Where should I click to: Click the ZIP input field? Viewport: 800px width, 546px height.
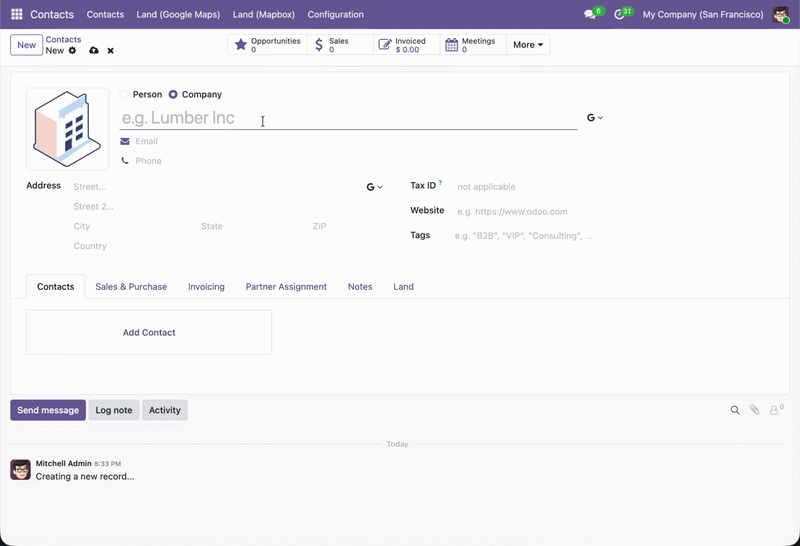(347, 226)
